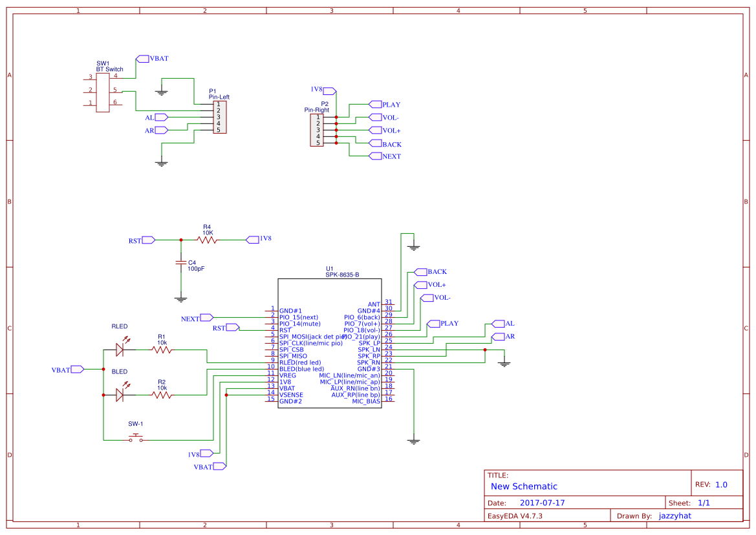Select the RLED red LED symbol
The width and height of the screenshot is (756, 535).
click(x=119, y=349)
